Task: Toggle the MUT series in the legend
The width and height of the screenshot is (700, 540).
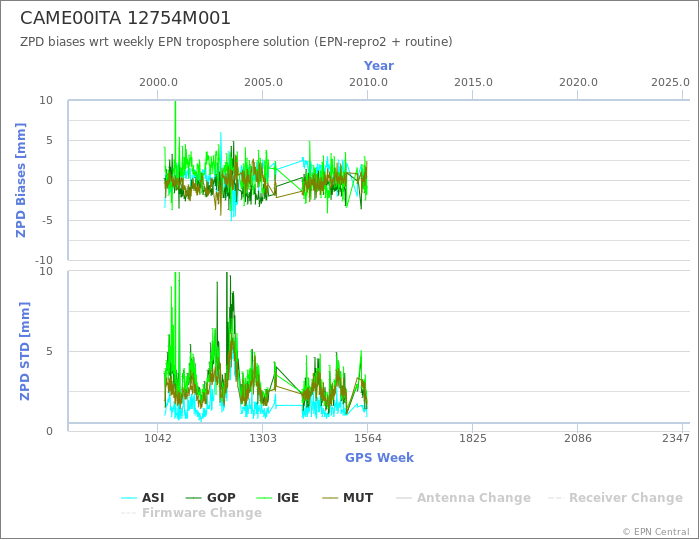Action: (x=348, y=498)
